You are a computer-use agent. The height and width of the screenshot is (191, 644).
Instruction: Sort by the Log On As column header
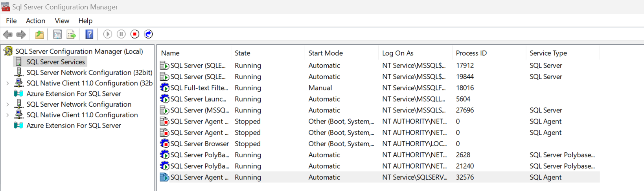click(x=397, y=53)
